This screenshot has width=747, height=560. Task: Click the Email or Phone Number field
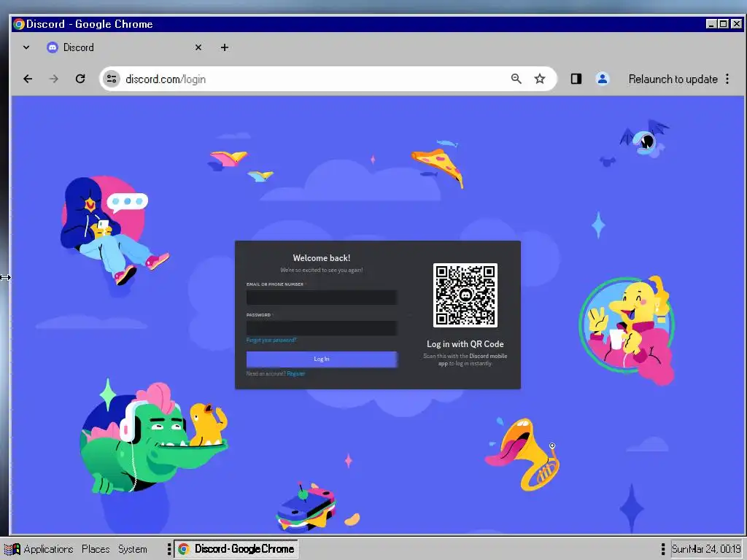click(322, 297)
